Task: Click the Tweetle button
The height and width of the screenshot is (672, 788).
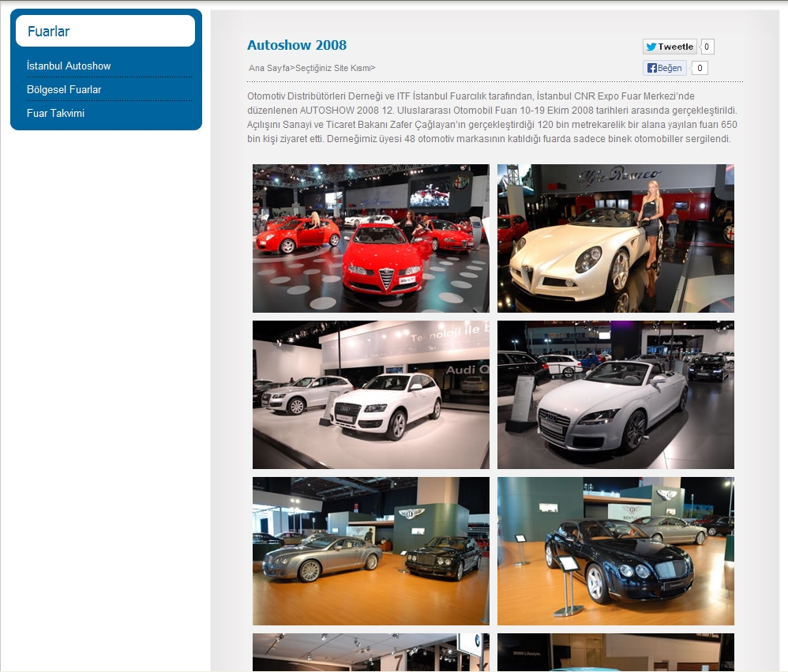Action: pyautogui.click(x=670, y=47)
